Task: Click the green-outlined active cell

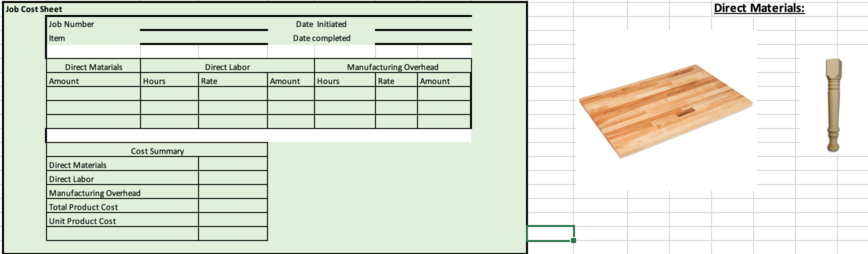Action: (550, 233)
